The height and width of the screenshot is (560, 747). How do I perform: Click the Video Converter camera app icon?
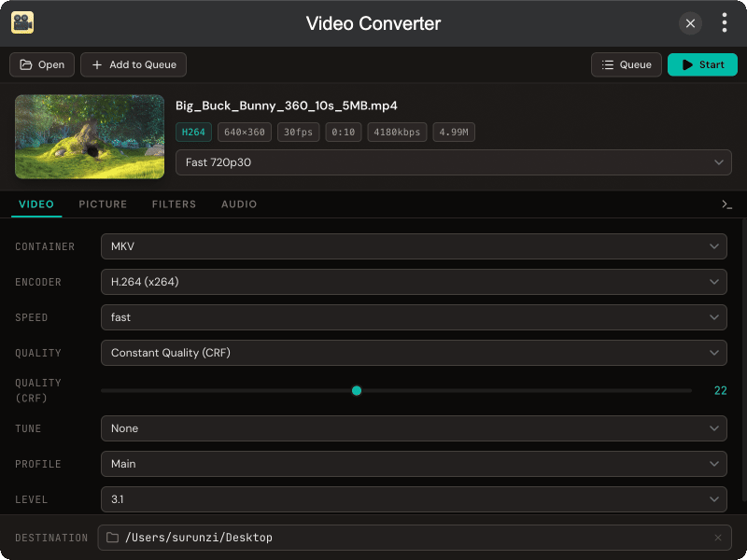tap(22, 22)
